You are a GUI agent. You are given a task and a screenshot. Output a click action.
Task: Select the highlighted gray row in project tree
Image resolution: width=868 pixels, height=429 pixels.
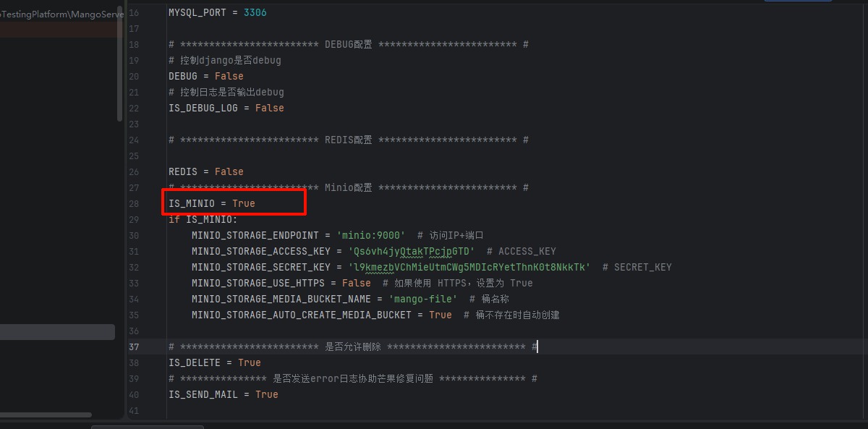(x=56, y=332)
